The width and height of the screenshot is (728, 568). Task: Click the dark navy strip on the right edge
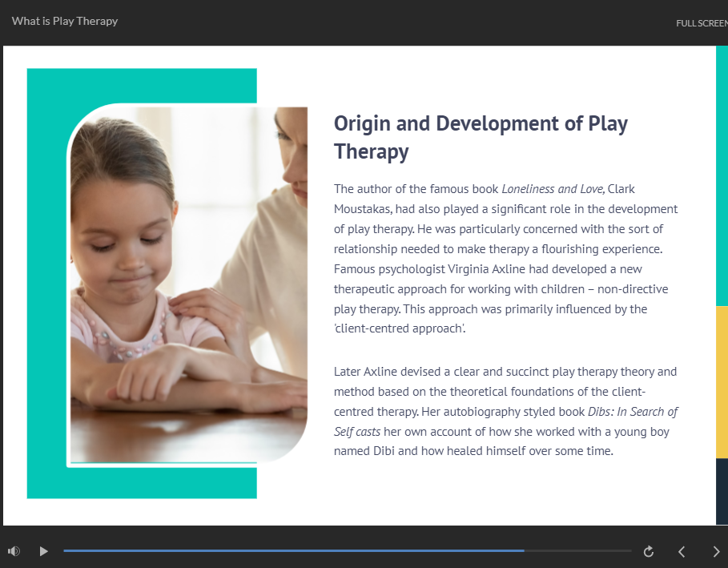click(722, 491)
